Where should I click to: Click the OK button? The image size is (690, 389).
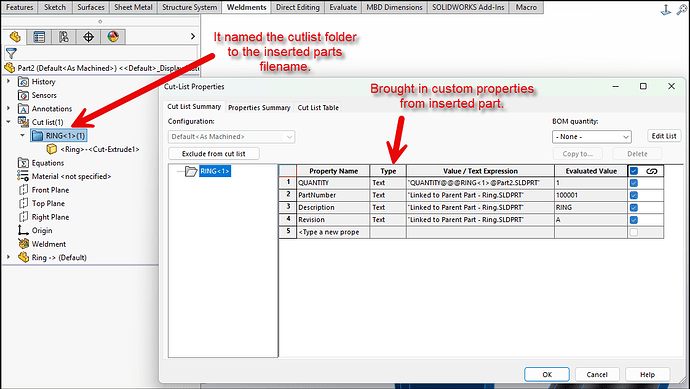coord(547,374)
